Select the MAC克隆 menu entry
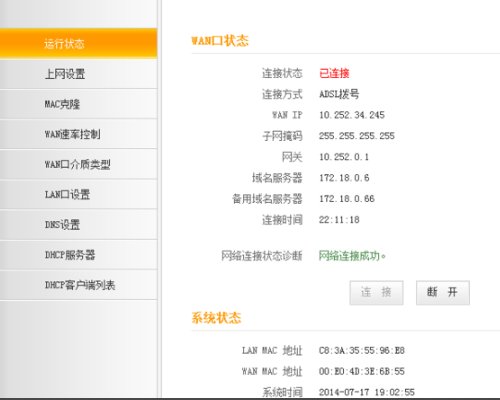Screen dimensions: 500x400 coord(78,104)
